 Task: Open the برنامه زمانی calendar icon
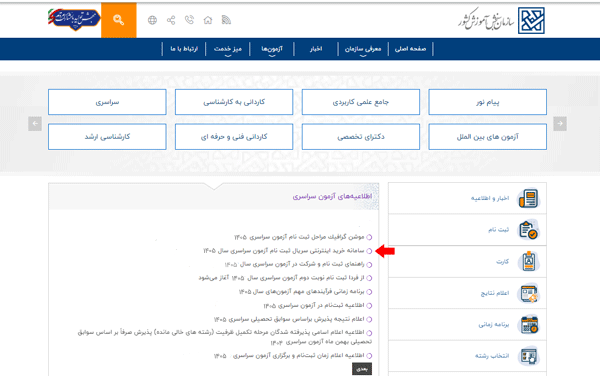pyautogui.click(x=529, y=325)
